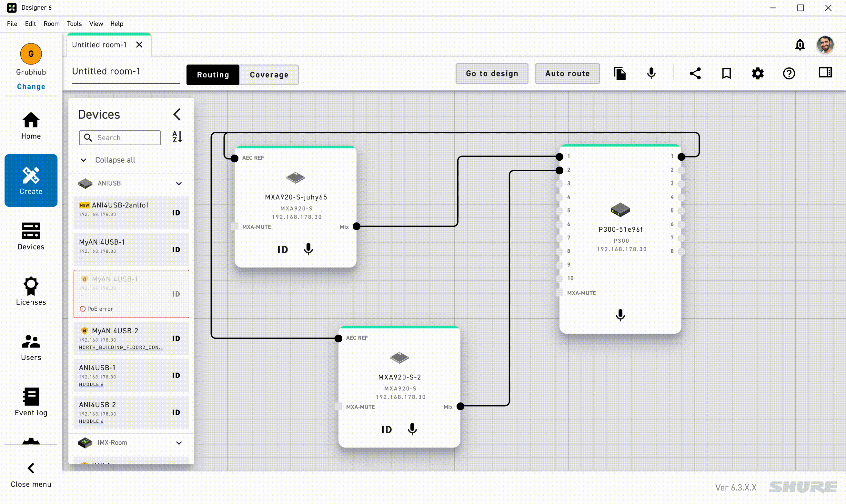Viewport: 846px width, 504px height.
Task: Click the device Search field
Action: pos(120,137)
